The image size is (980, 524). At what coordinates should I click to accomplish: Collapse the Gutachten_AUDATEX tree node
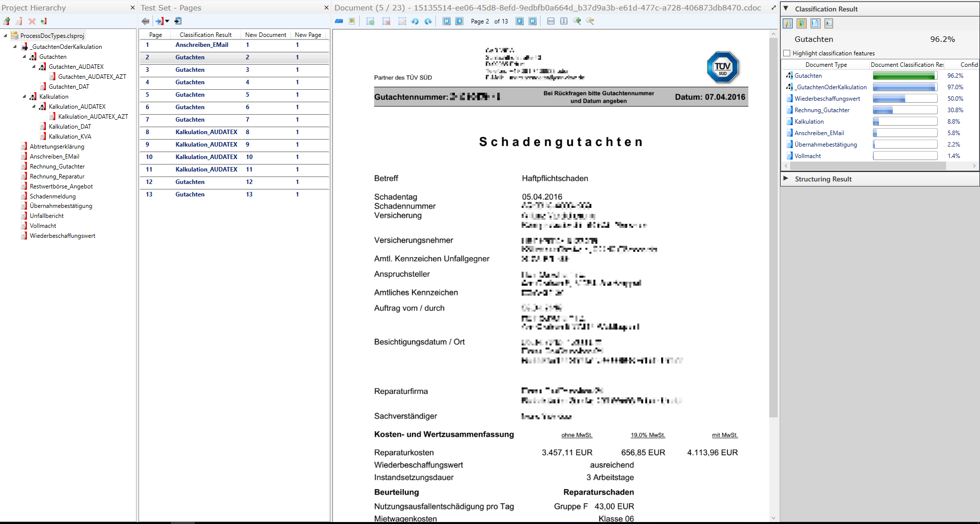click(x=34, y=66)
